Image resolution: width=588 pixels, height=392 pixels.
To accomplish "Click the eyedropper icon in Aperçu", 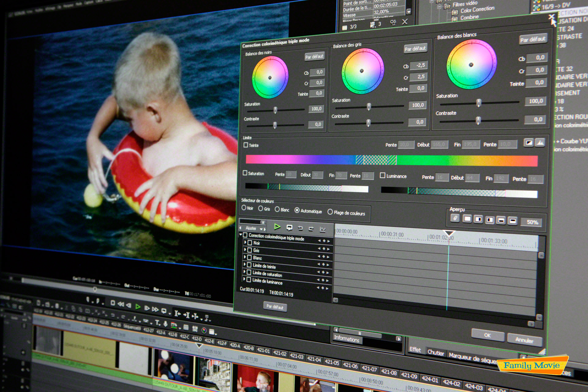I will [x=455, y=218].
